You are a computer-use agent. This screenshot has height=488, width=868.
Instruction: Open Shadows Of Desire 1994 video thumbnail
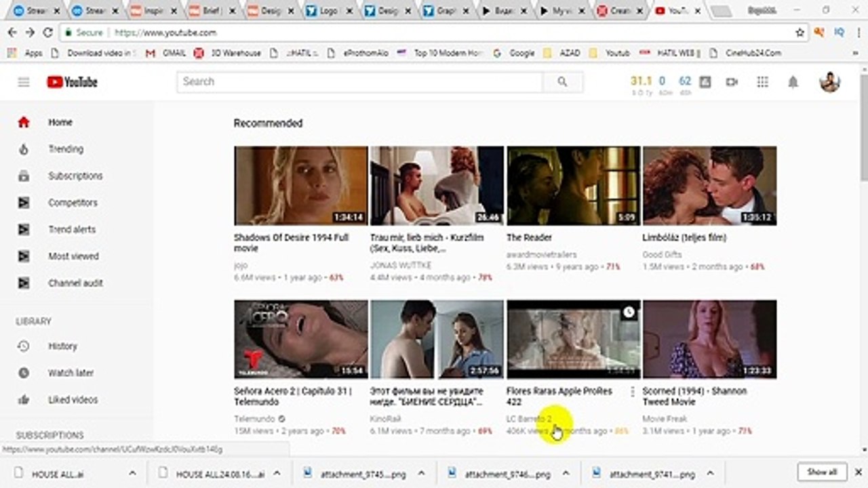[301, 186]
